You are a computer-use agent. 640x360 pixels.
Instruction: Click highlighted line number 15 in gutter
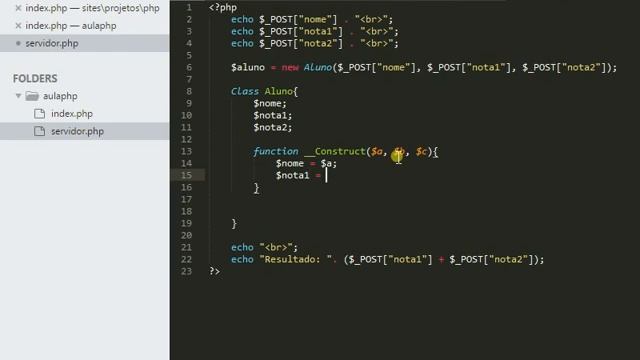pos(187,176)
